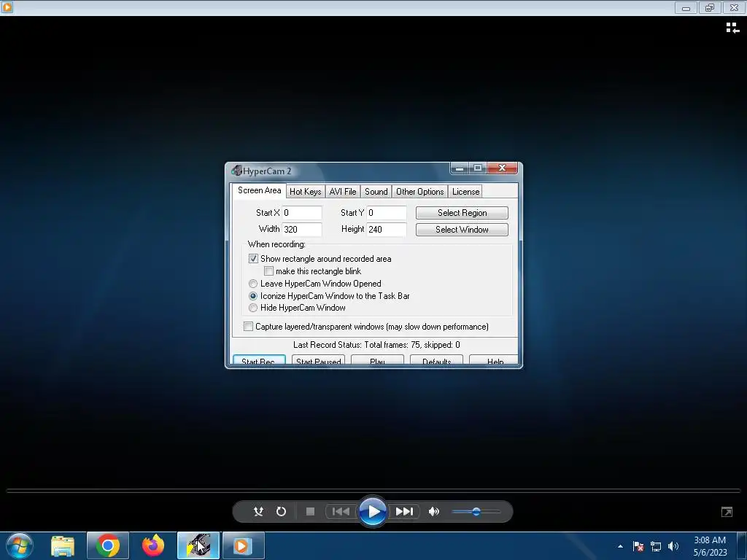Viewport: 747px width, 560px height.
Task: Select Hide HyperCam Window option
Action: [253, 308]
